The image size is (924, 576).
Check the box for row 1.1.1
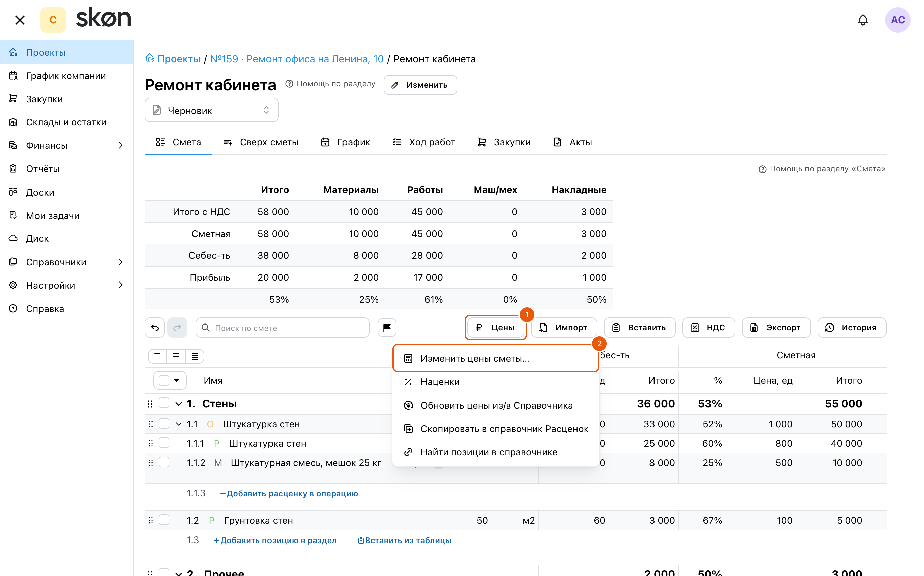[164, 443]
